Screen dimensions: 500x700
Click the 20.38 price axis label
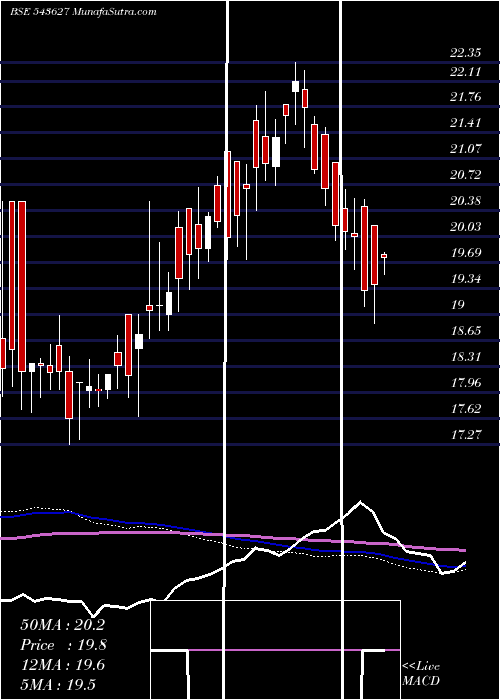[x=466, y=201]
